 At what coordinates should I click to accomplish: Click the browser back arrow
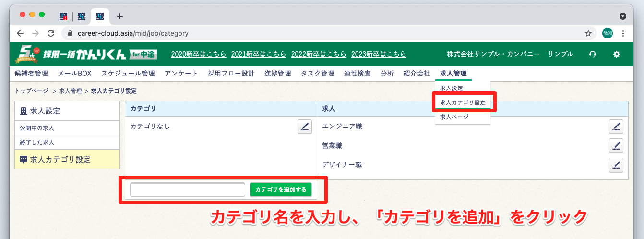pos(20,34)
